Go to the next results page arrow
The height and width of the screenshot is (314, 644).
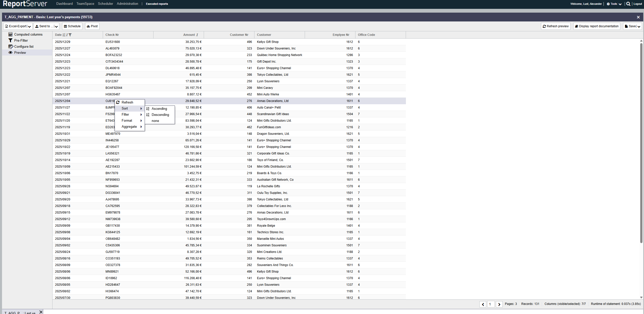[499, 304]
